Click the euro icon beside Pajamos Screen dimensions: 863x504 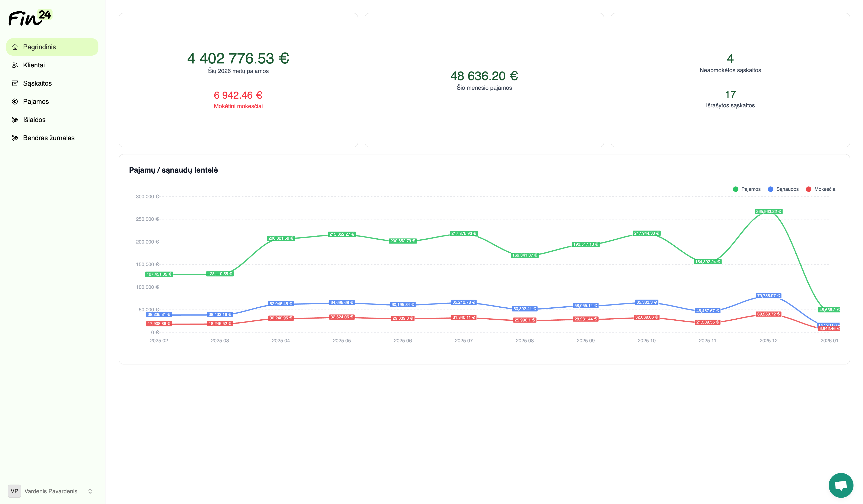click(15, 101)
